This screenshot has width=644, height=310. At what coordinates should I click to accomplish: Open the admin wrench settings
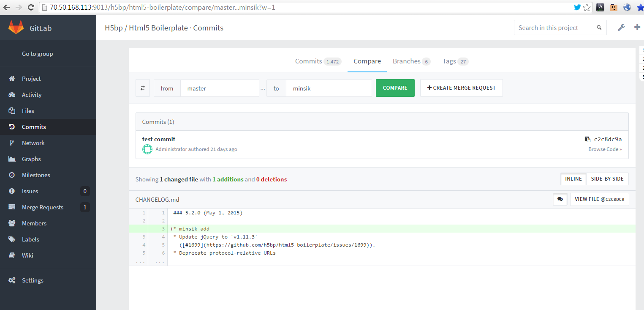[621, 27]
